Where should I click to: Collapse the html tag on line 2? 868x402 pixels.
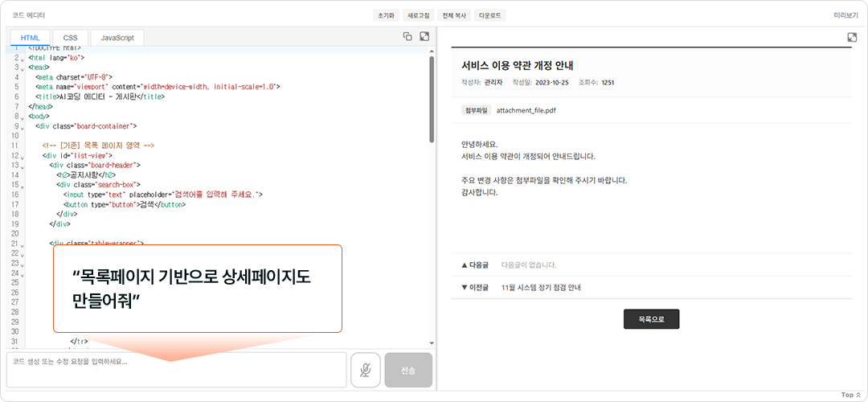coord(23,59)
